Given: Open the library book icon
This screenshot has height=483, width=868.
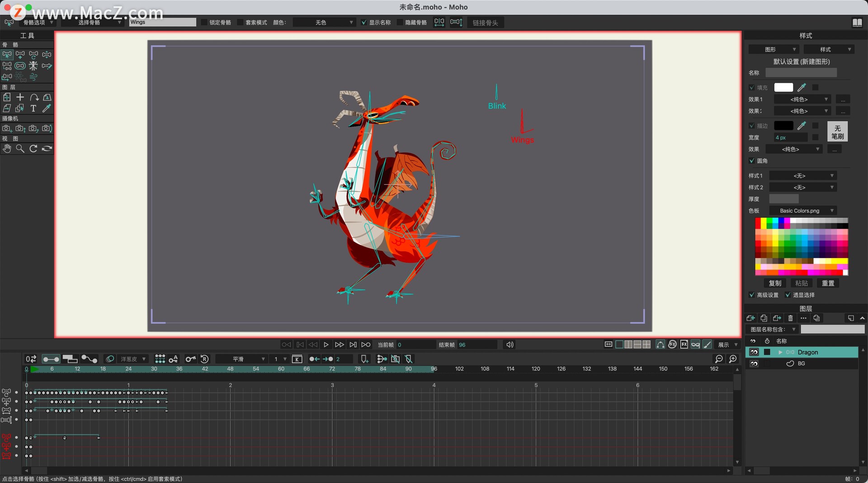Looking at the screenshot, I should click(857, 22).
